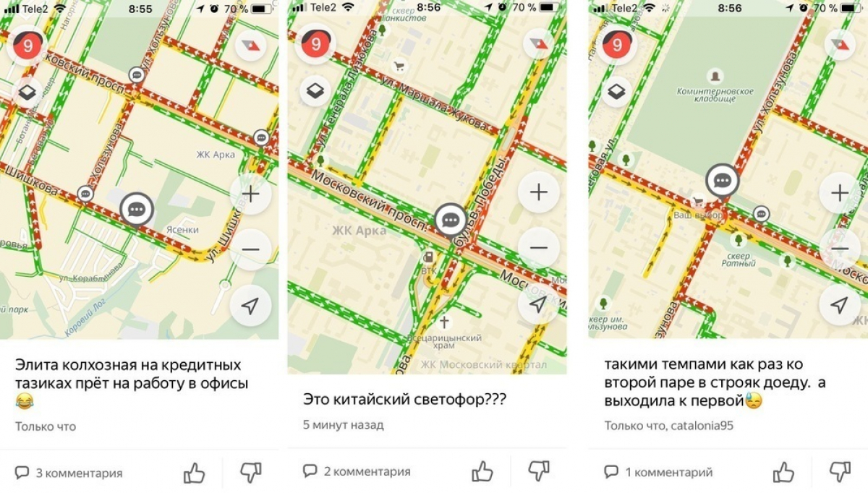Viewport: 868px width, 493px height.
Task: Tap the thumbs down under the catalonia95 comment
Action: [x=839, y=473]
